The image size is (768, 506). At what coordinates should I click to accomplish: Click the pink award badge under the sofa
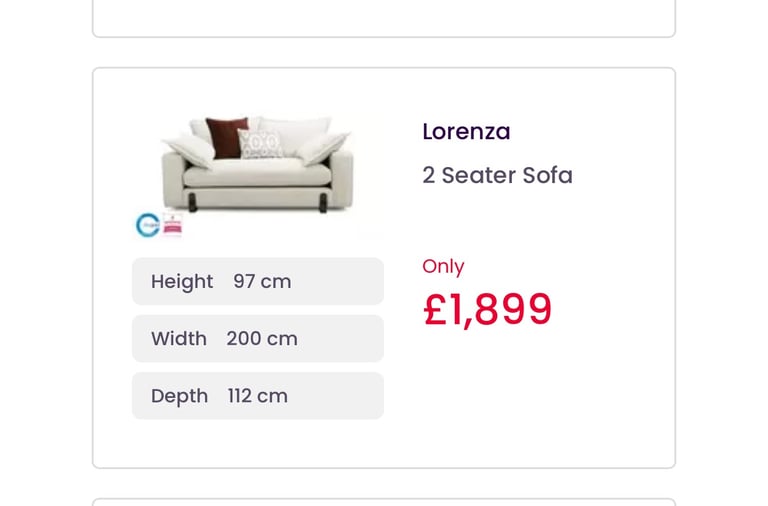pyautogui.click(x=172, y=225)
